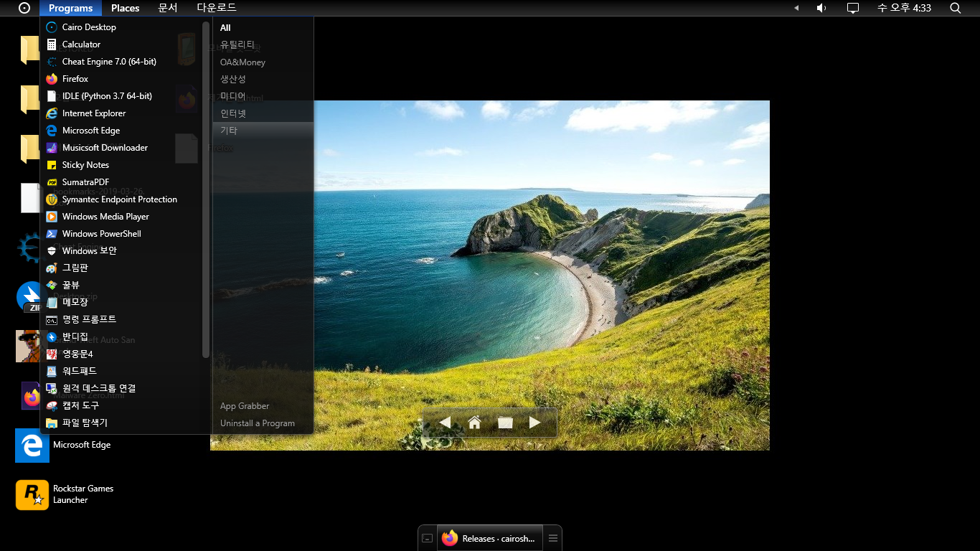This screenshot has height=551, width=980.
Task: Go back with desktop navigation left arrow
Action: (445, 423)
